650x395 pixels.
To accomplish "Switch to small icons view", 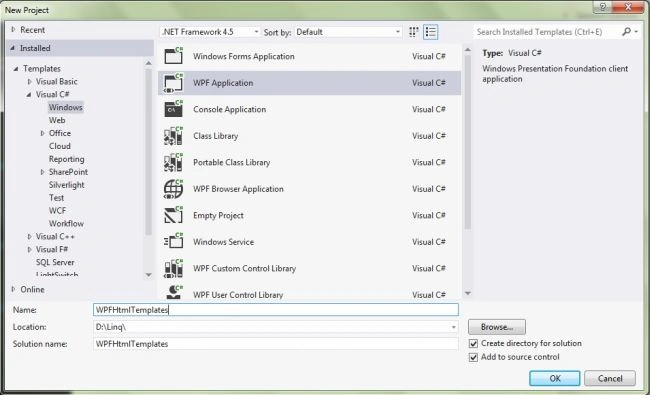I will pyautogui.click(x=413, y=32).
